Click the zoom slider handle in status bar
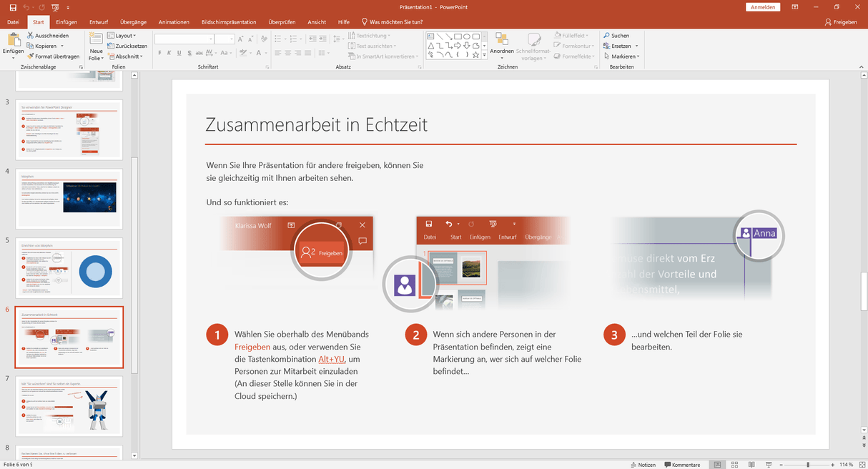Viewport: 868px width, 469px height. (808, 465)
